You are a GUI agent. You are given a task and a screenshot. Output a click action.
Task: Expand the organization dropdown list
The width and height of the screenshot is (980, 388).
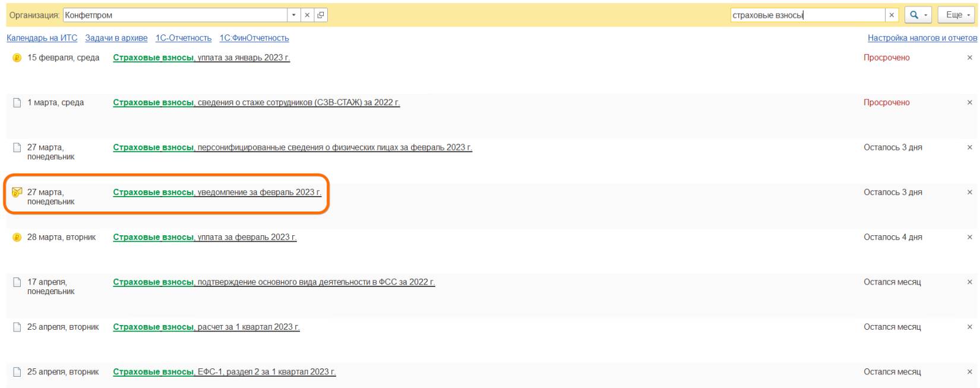295,15
